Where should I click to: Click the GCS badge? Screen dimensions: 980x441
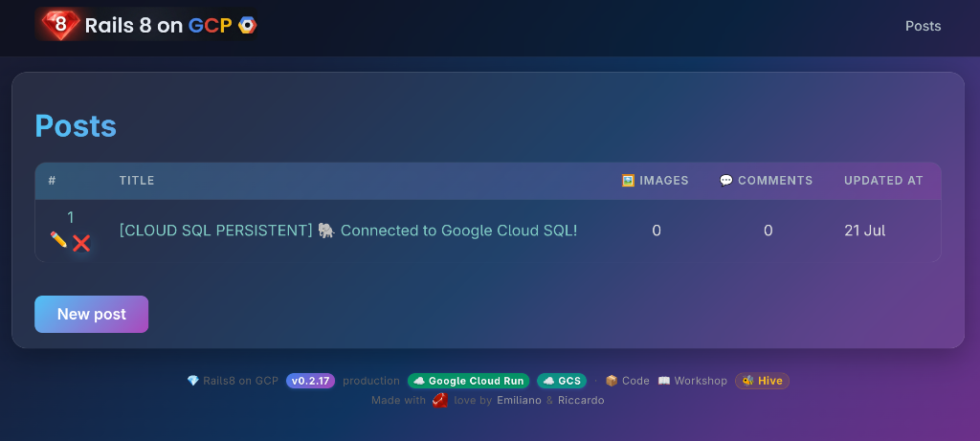click(561, 381)
